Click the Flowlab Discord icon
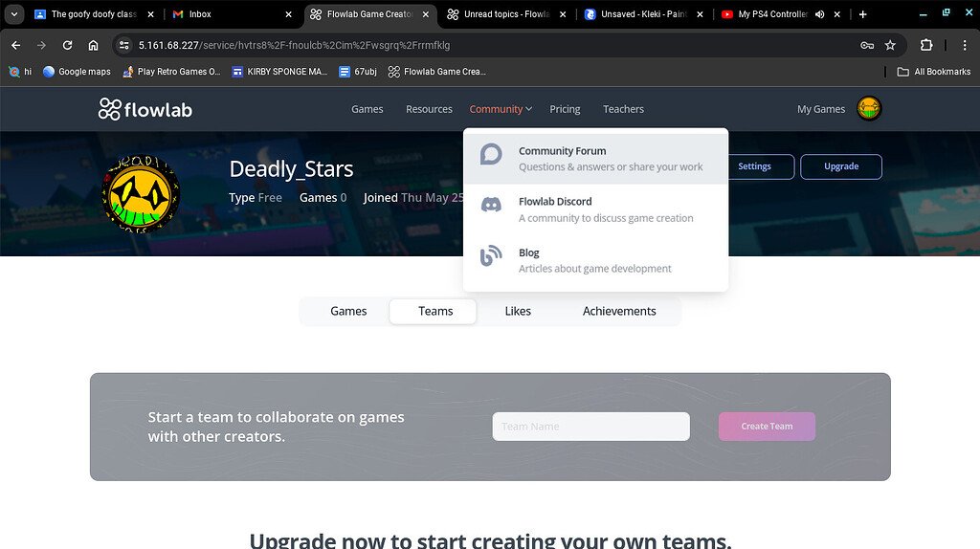 (491, 205)
